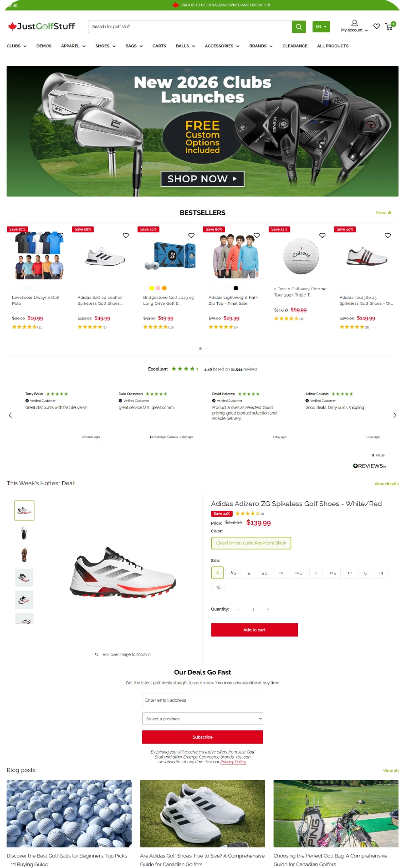Viewport: 404px width, 868px height.
Task: Choose shoe size 12
Action: [x=349, y=573]
